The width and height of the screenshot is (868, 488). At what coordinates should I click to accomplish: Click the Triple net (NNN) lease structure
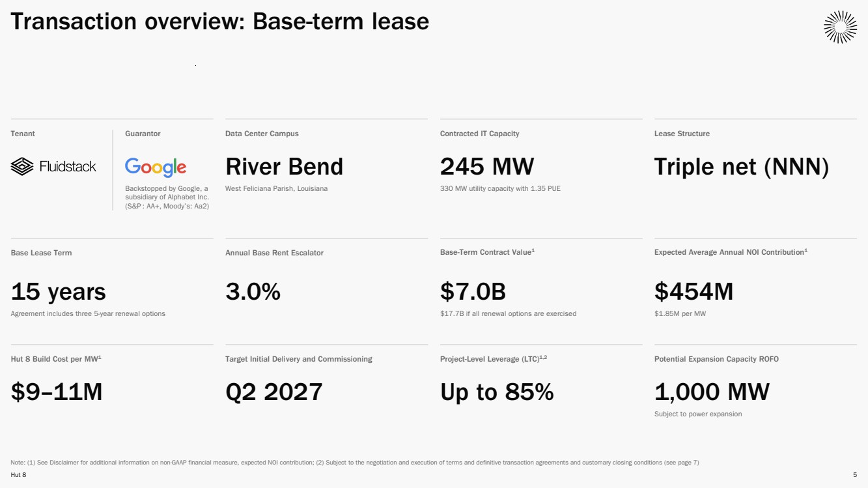[x=741, y=167]
